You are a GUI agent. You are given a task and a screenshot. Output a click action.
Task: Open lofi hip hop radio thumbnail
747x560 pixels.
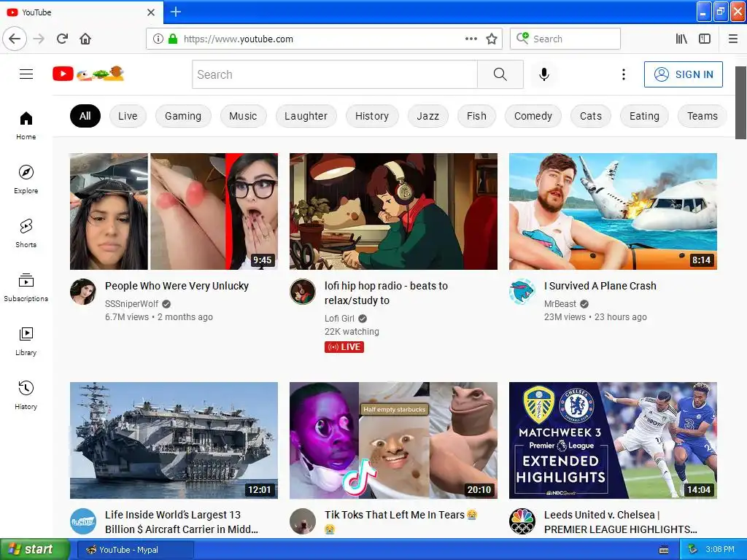pyautogui.click(x=393, y=211)
